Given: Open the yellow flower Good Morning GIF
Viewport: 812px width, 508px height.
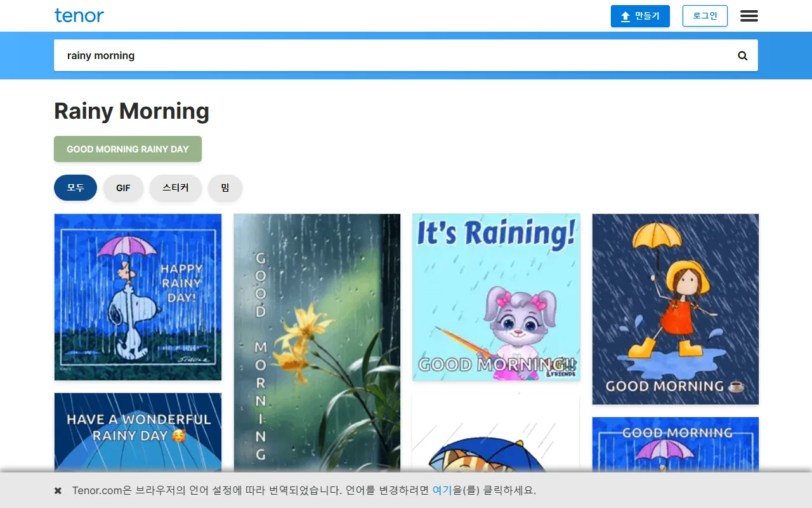Looking at the screenshot, I should (x=317, y=343).
